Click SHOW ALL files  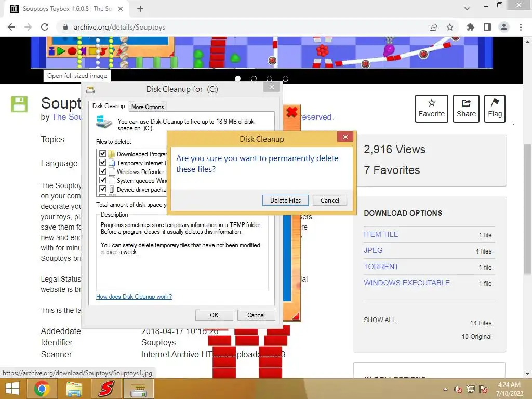tap(379, 320)
